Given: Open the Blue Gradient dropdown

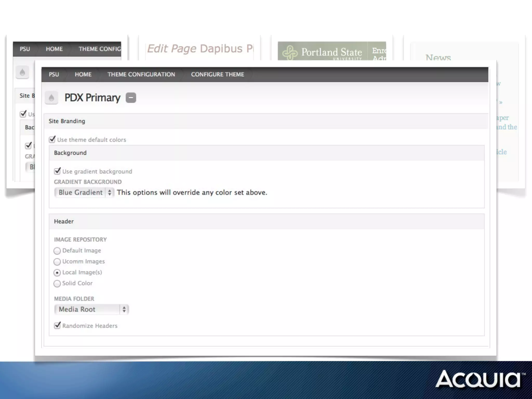Looking at the screenshot, I should click(84, 192).
